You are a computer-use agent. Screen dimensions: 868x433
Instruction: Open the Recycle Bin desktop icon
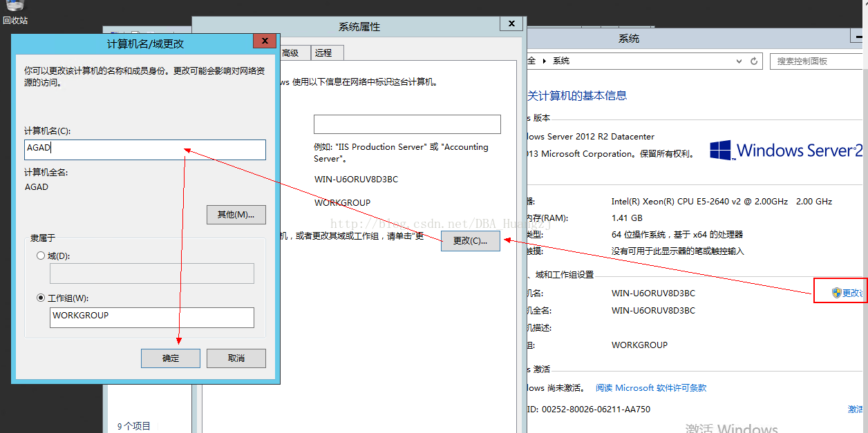15,12
